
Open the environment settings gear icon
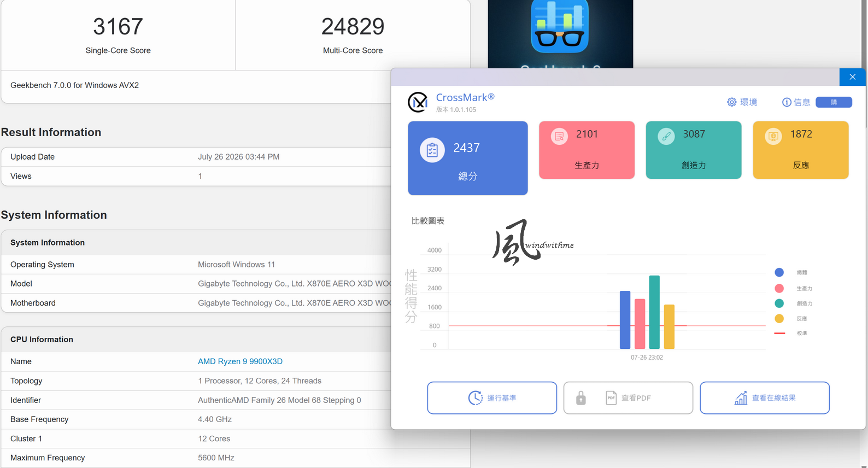(x=731, y=102)
